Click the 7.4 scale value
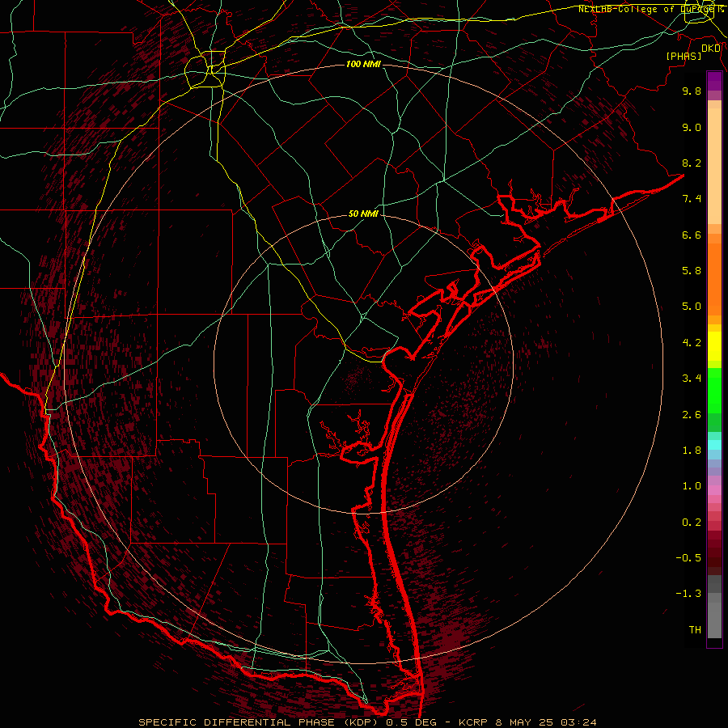Image resolution: width=728 pixels, height=728 pixels. pyautogui.click(x=692, y=199)
